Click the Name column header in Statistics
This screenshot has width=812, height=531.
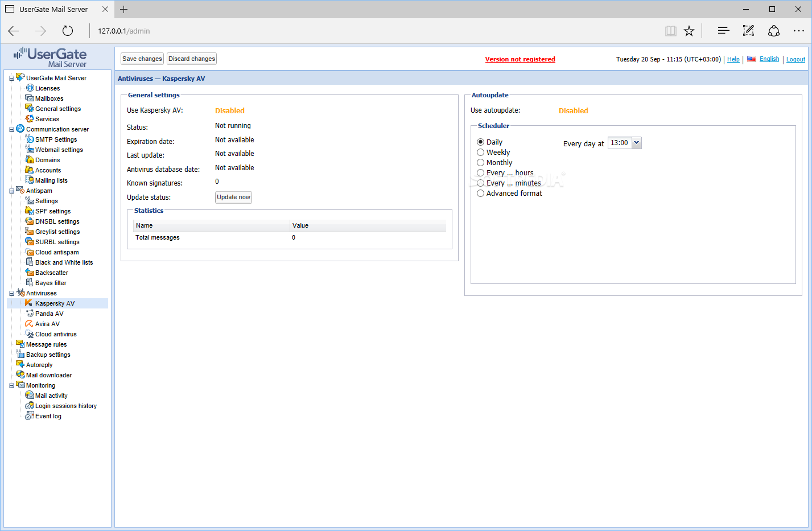211,225
